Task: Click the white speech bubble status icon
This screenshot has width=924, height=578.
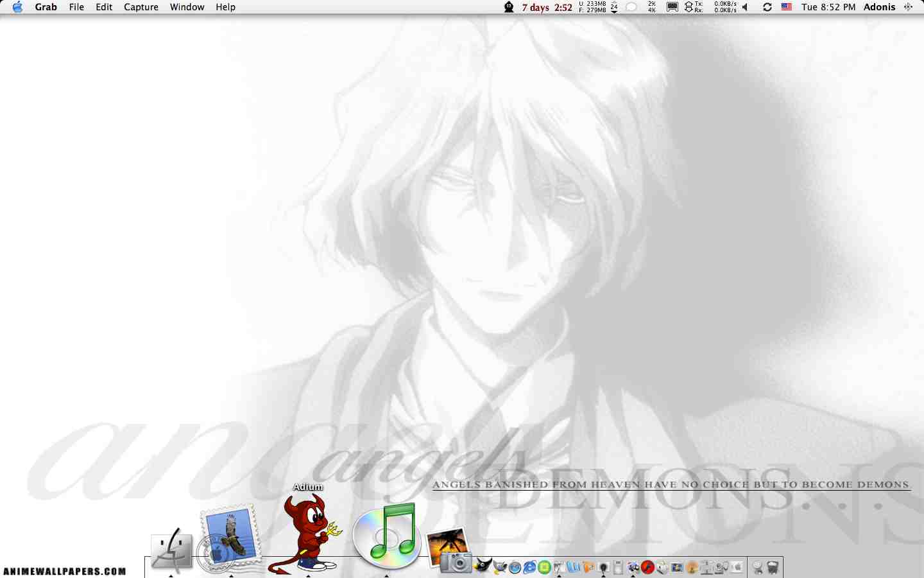Action: (x=631, y=7)
